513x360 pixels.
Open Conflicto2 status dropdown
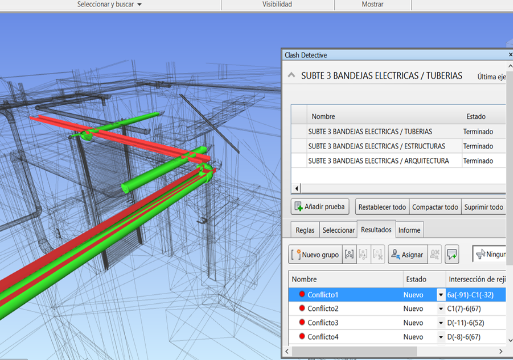point(441,309)
